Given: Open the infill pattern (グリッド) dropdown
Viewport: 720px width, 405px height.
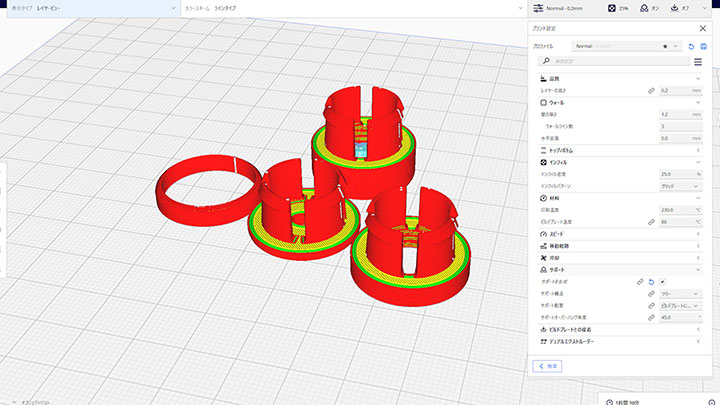Looking at the screenshot, I should pyautogui.click(x=681, y=186).
